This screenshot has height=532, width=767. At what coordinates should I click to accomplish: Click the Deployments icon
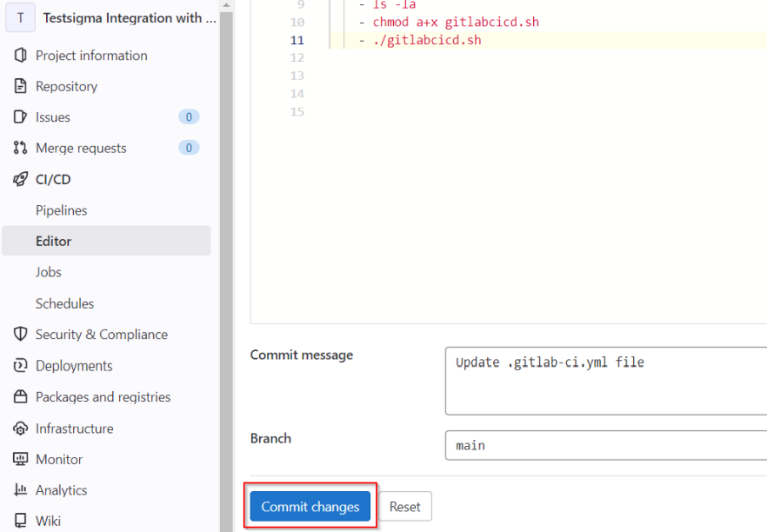point(21,365)
